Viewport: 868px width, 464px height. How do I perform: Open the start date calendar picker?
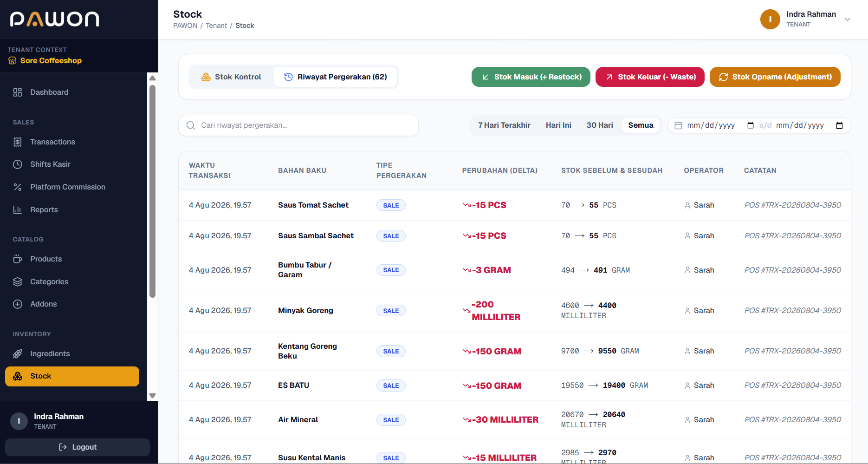751,125
